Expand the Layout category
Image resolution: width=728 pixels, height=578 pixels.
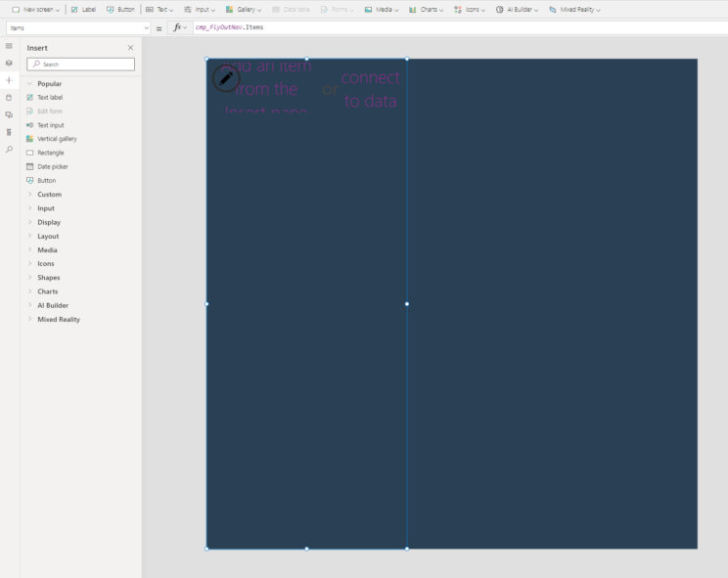[x=48, y=236]
